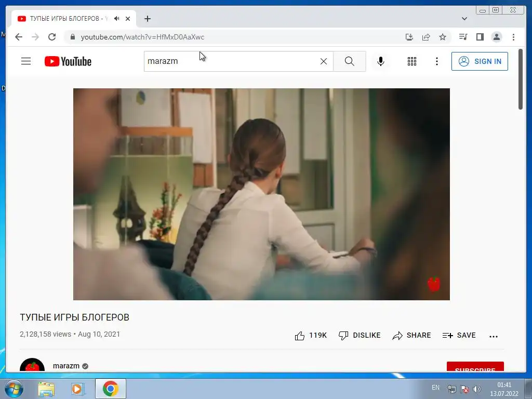
Task: Open the marazm channel name link
Action: click(x=66, y=366)
